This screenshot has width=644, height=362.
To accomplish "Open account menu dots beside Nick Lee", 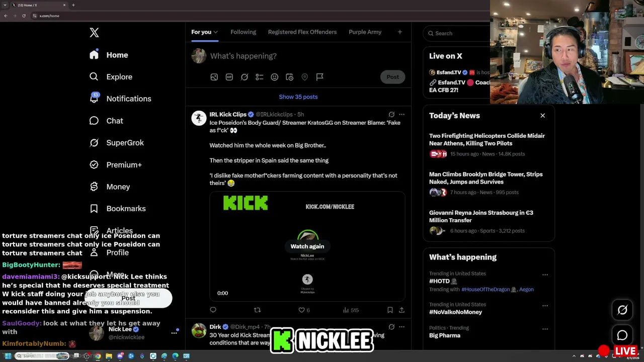I will (x=174, y=333).
